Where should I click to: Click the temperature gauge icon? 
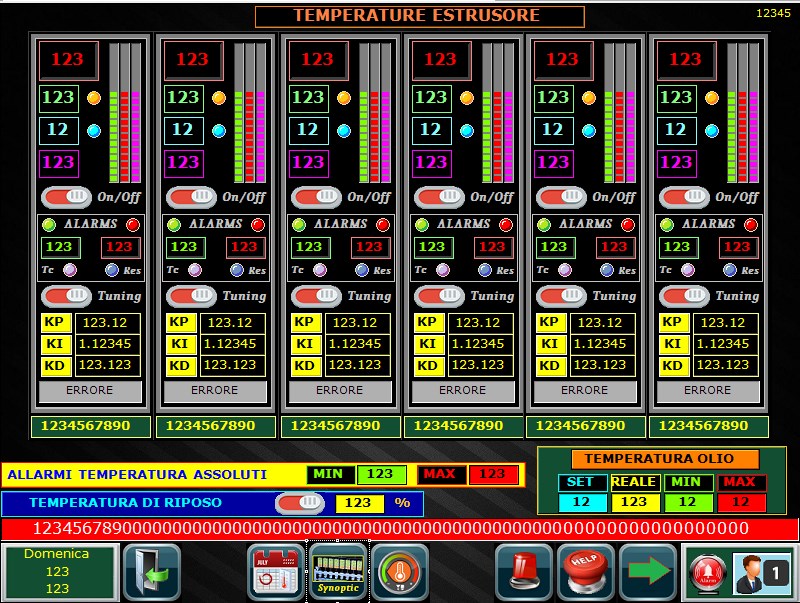[x=400, y=572]
